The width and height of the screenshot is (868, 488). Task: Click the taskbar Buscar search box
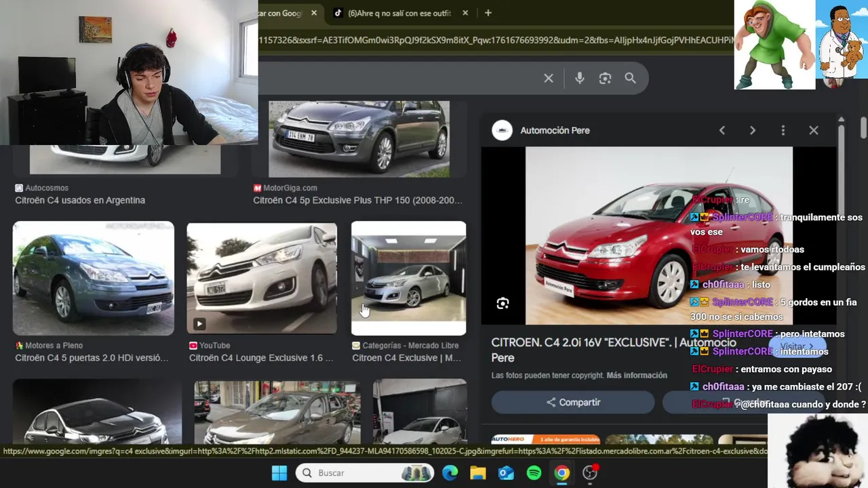365,473
